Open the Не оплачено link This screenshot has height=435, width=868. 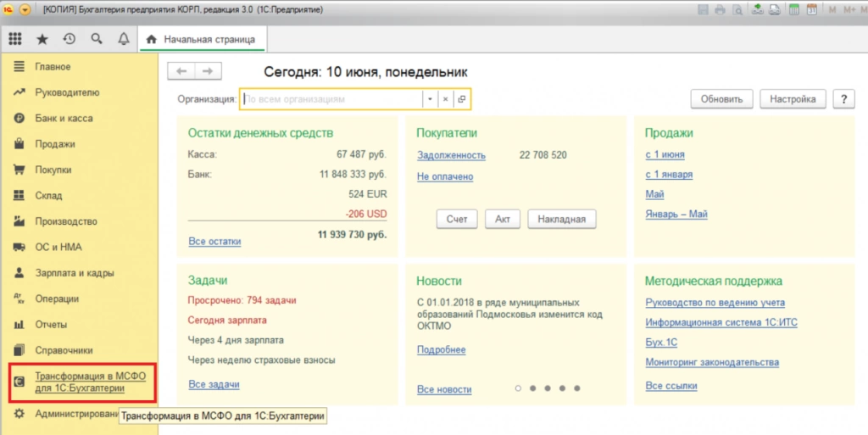point(445,176)
